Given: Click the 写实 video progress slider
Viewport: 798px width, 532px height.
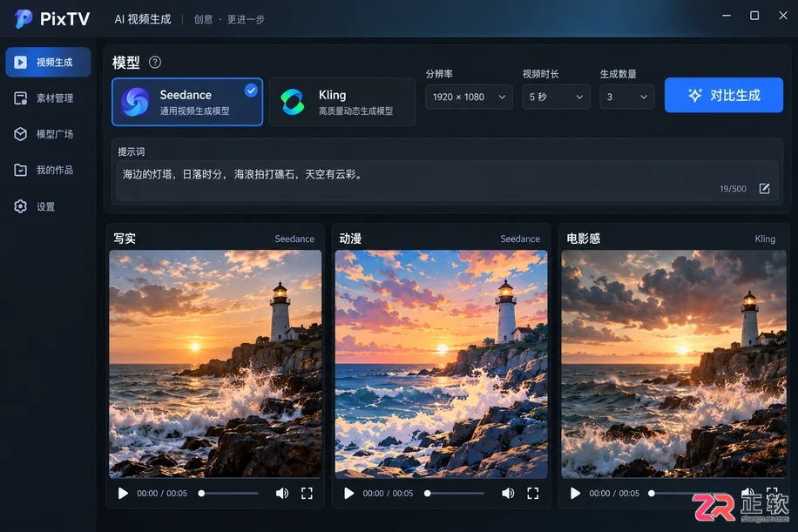Looking at the screenshot, I should [229, 494].
